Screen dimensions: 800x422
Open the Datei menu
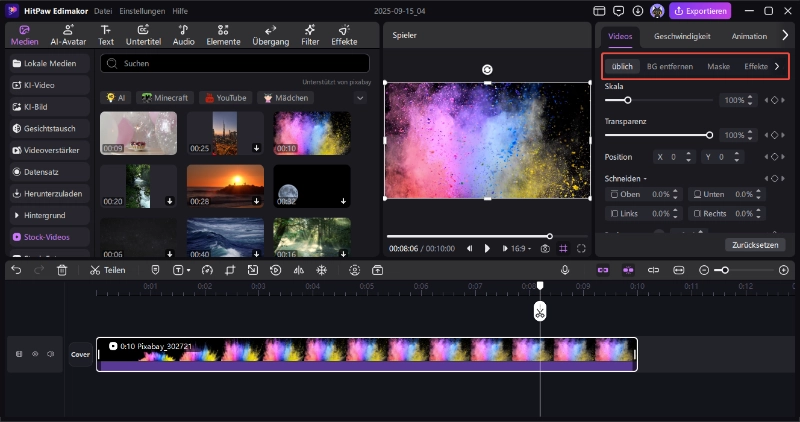(103, 11)
